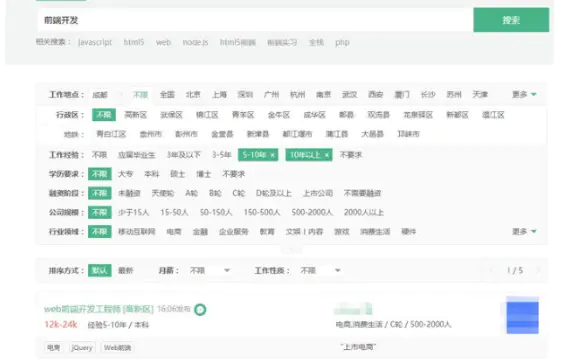Remove the 5-10年 experience filter tag

(x=273, y=155)
